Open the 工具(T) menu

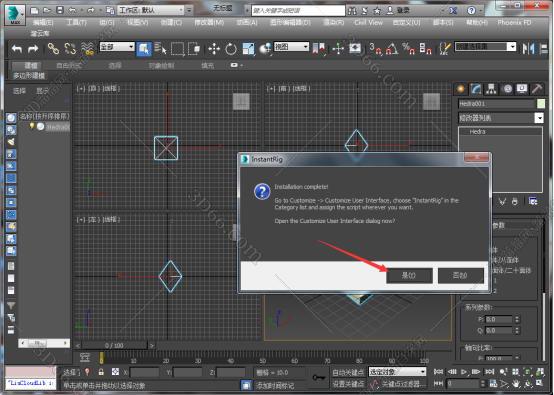tap(76, 23)
